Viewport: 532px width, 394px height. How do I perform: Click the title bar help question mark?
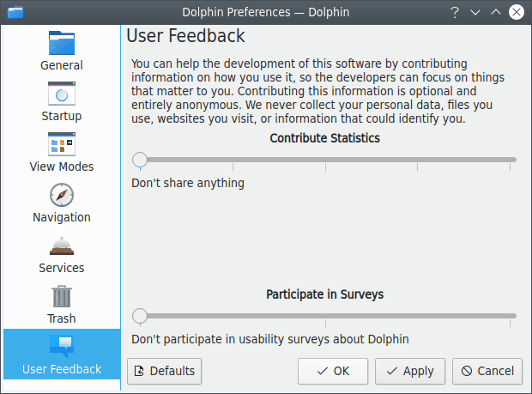454,12
